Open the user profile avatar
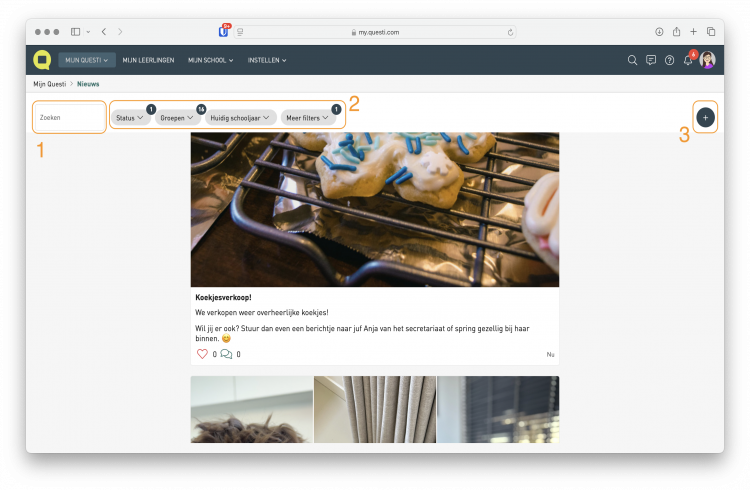 707,60
